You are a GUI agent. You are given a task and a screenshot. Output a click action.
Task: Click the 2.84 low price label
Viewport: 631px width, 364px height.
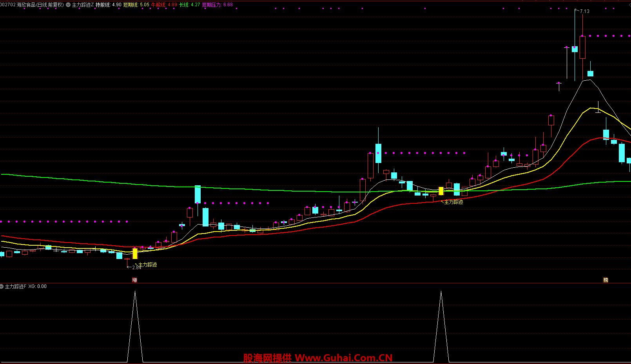pyautogui.click(x=136, y=268)
